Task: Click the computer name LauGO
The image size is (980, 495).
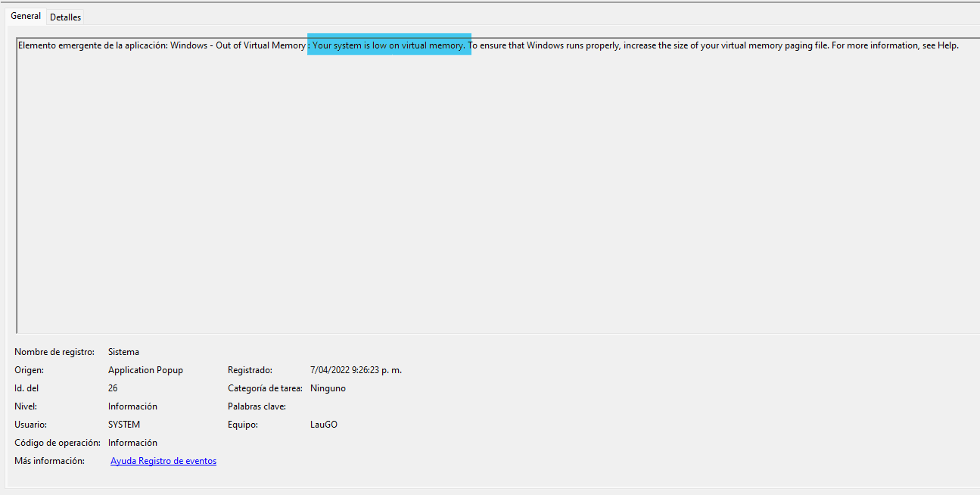Action: pos(324,425)
